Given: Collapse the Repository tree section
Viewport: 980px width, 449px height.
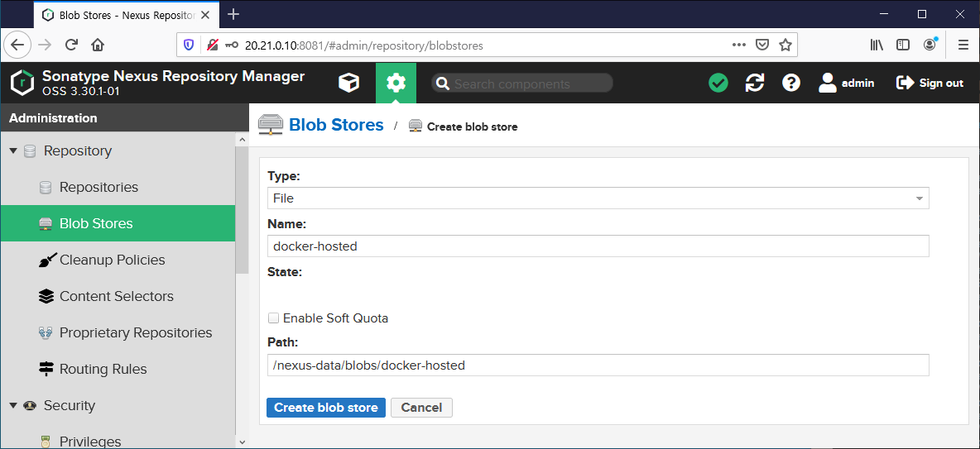Looking at the screenshot, I should click(x=13, y=151).
